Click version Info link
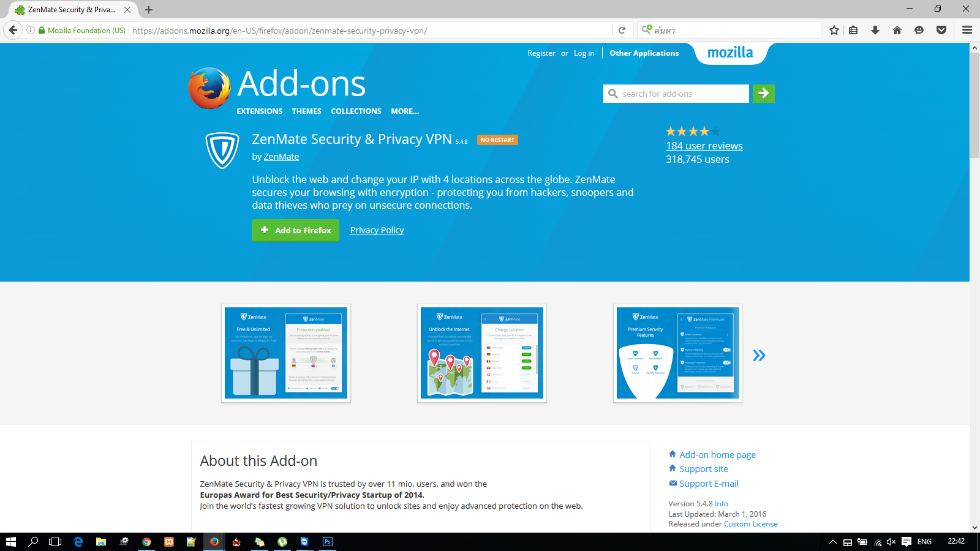Viewport: 980px width, 551px height. (x=722, y=504)
